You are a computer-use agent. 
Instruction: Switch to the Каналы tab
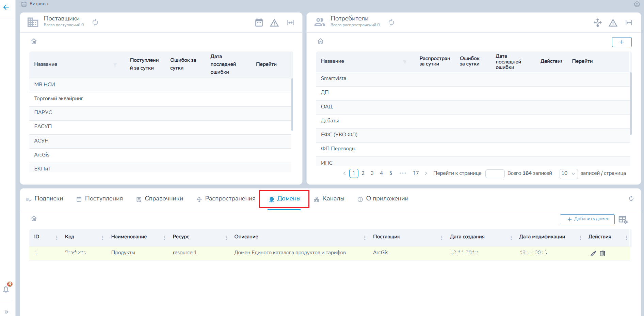[329, 199]
